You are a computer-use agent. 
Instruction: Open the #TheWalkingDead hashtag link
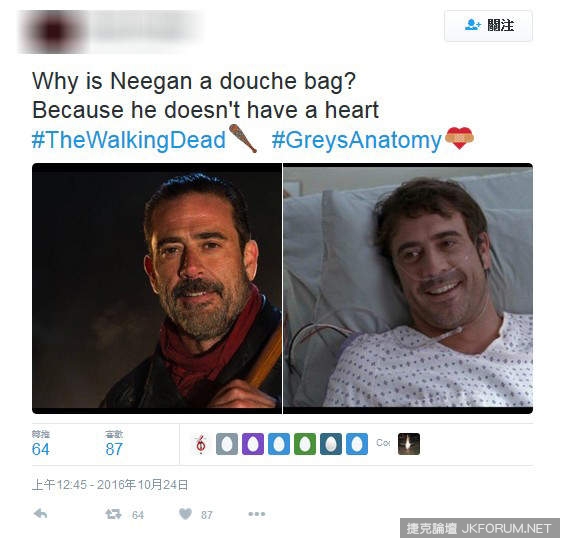(129, 140)
